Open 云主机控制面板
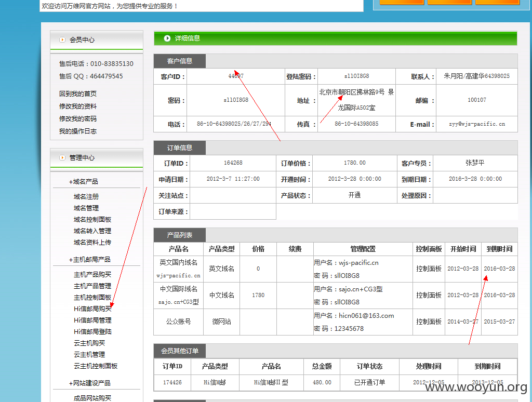 click(96, 366)
